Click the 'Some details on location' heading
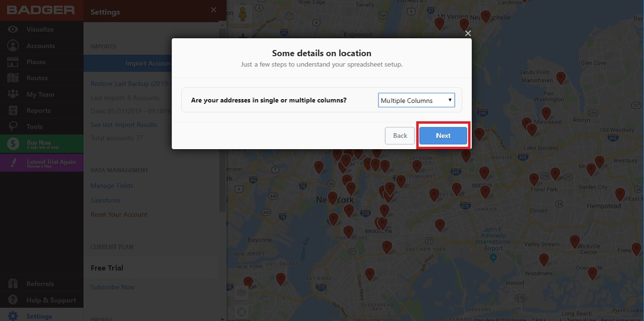Viewport: 644px width, 321px height. coord(322,53)
